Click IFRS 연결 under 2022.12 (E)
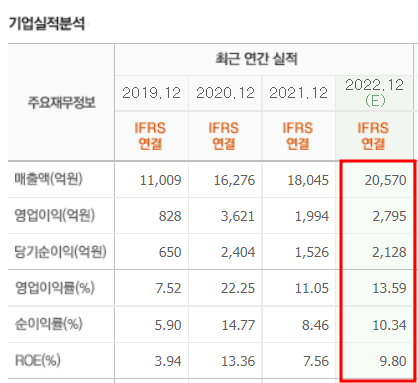This screenshot has width=418, height=383. (373, 136)
